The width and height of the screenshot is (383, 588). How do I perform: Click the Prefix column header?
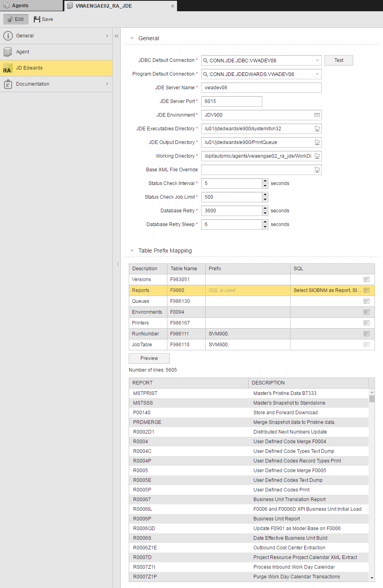pyautogui.click(x=248, y=269)
